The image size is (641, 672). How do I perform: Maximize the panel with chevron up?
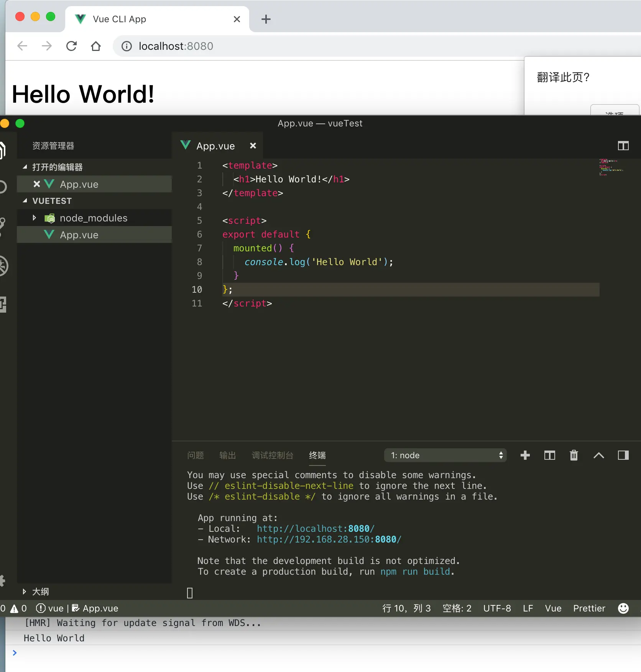(x=598, y=455)
